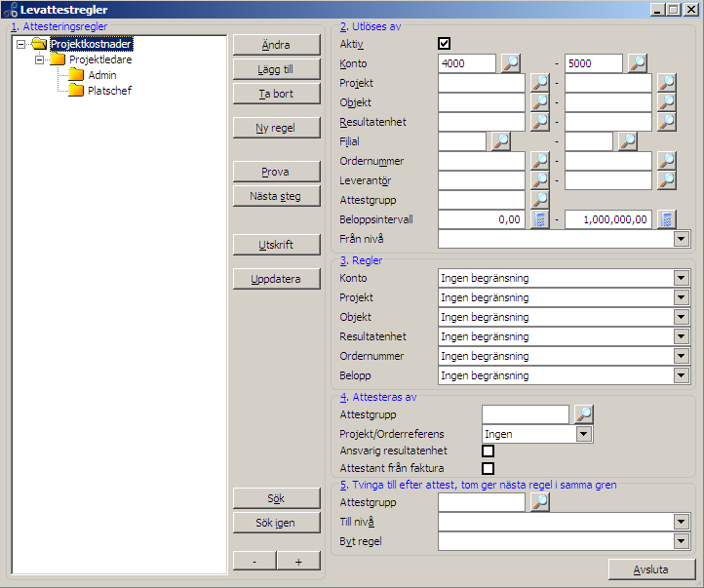
Task: Search Projekt from-field lookup icon
Action: point(539,83)
